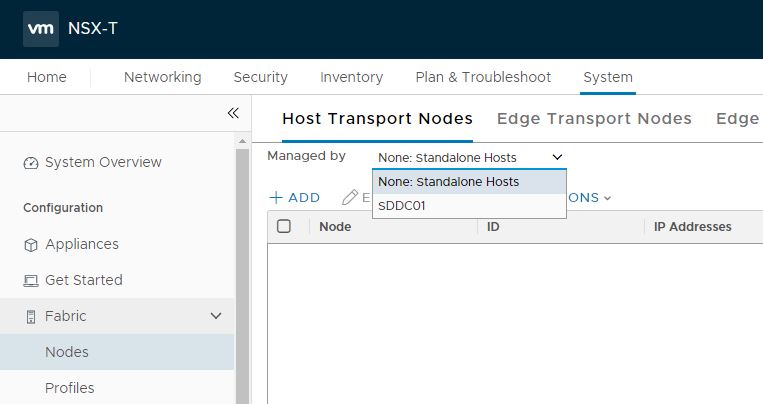Click the pencil edit icon

[x=349, y=198]
